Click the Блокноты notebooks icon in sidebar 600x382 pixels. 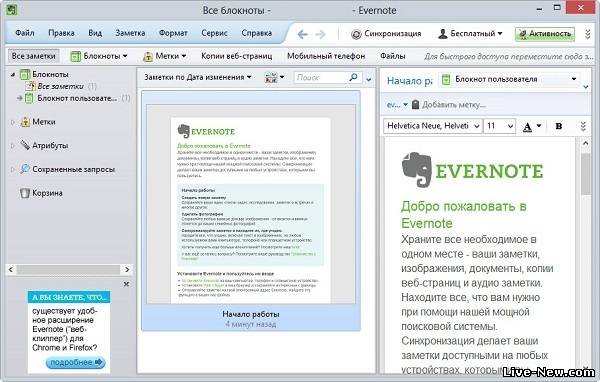(25, 74)
